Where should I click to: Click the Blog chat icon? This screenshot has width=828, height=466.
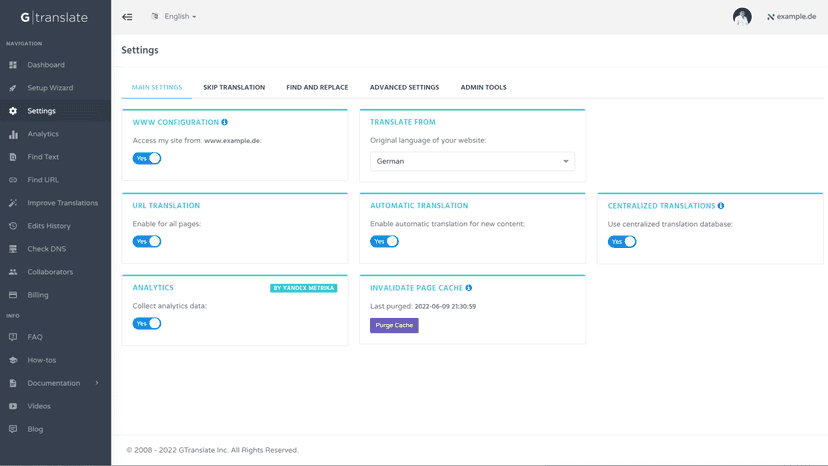pyautogui.click(x=13, y=429)
